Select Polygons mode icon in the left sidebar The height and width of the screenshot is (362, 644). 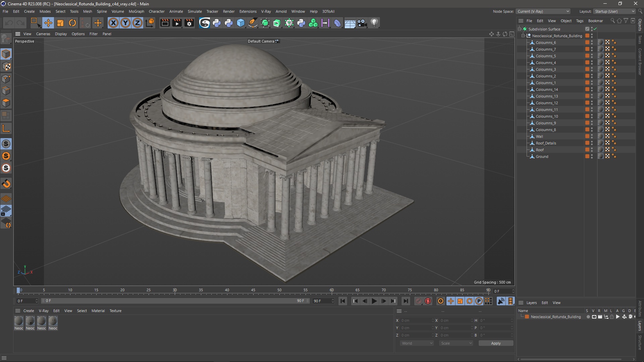coord(6,103)
